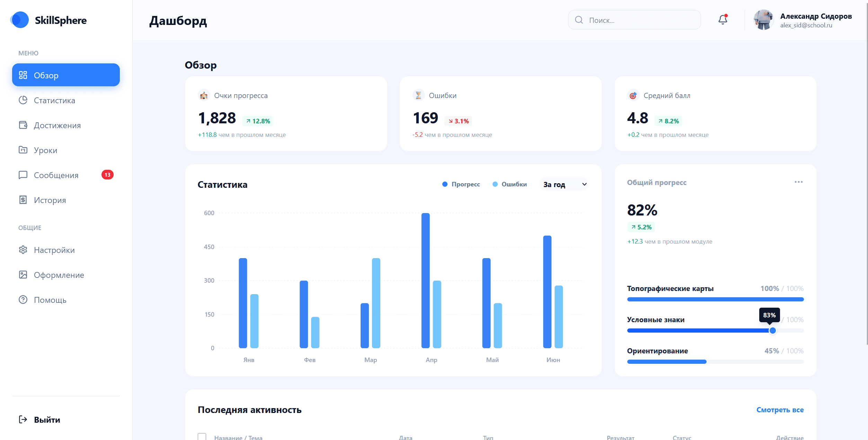The image size is (868, 440).
Task: Click Выйти to log out
Action: click(x=41, y=419)
